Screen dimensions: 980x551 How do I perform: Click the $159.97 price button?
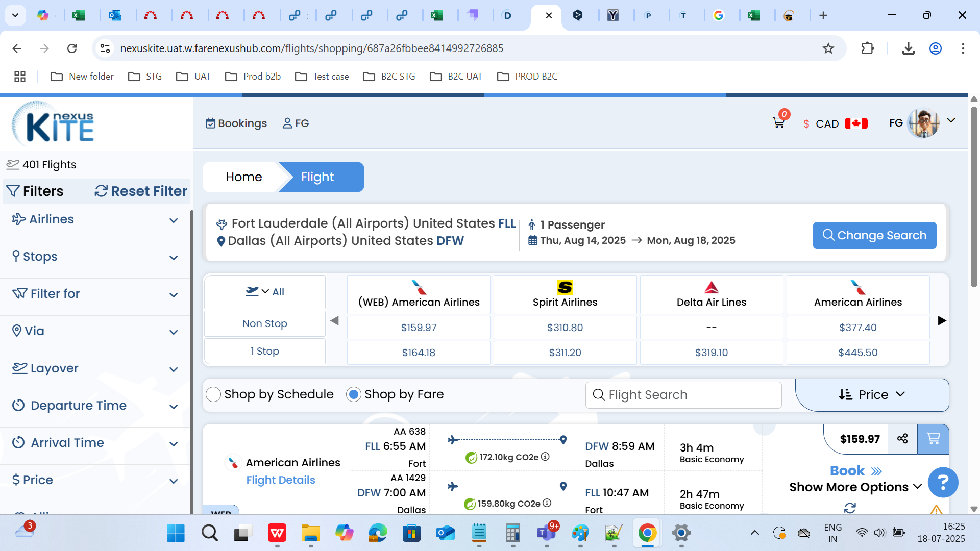[860, 439]
